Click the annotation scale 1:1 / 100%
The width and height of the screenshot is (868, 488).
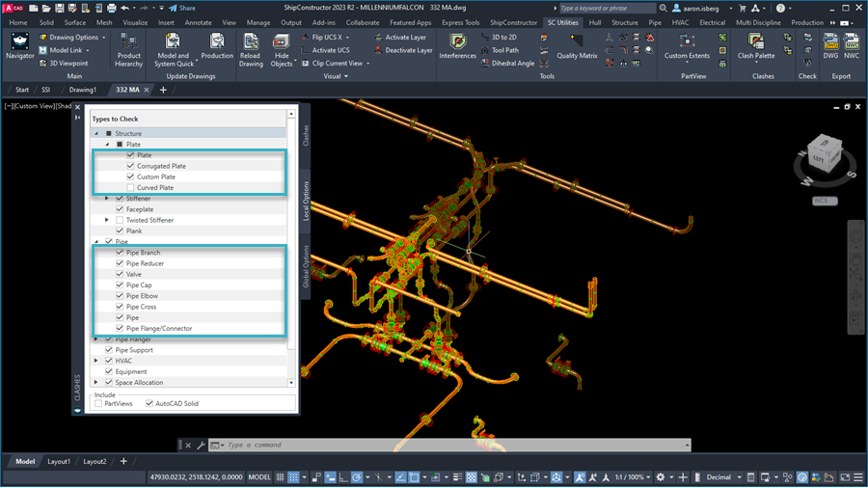tap(632, 477)
